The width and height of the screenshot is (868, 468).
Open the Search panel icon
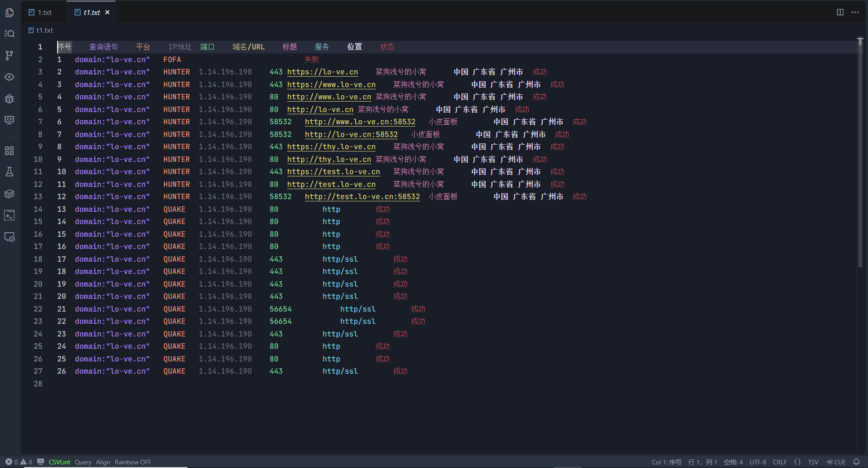(x=10, y=34)
